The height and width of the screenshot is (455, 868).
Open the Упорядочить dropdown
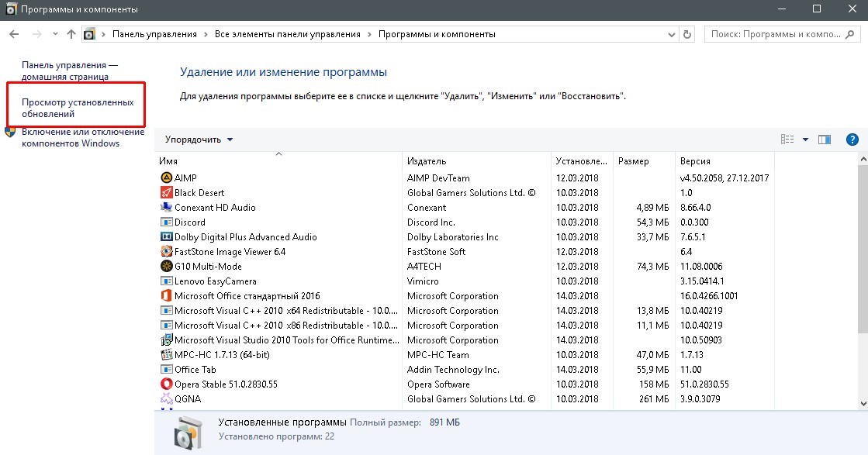198,140
